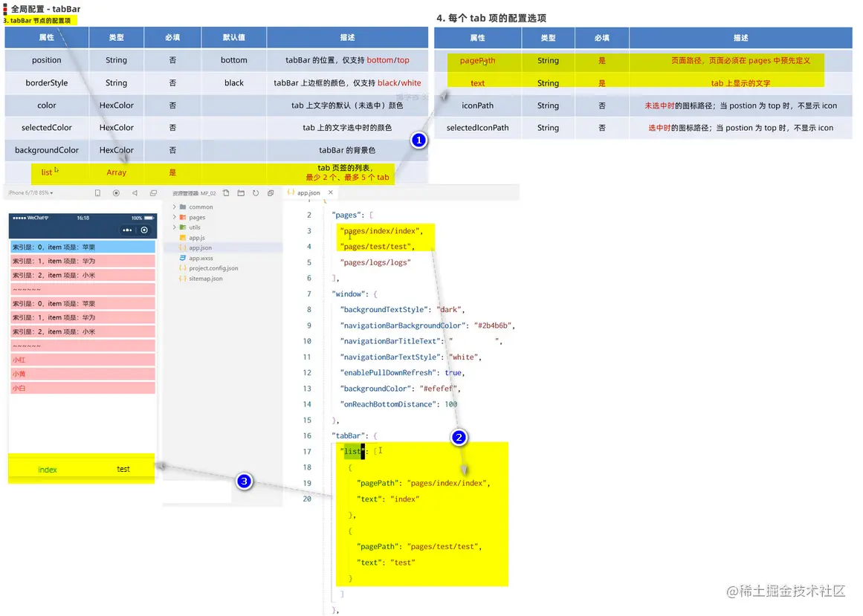Click the "backgroundTextStyle" key on line 8

pos(385,310)
